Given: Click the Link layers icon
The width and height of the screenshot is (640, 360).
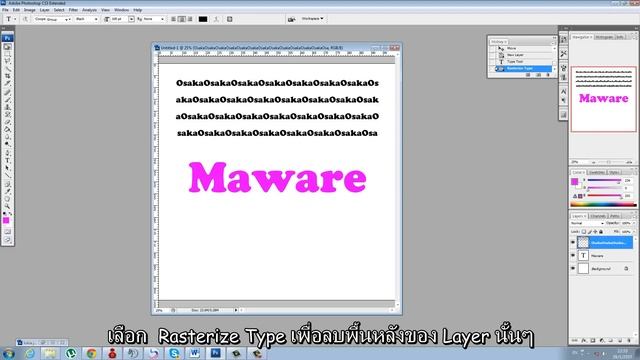Looking at the screenshot, I should pos(574,340).
